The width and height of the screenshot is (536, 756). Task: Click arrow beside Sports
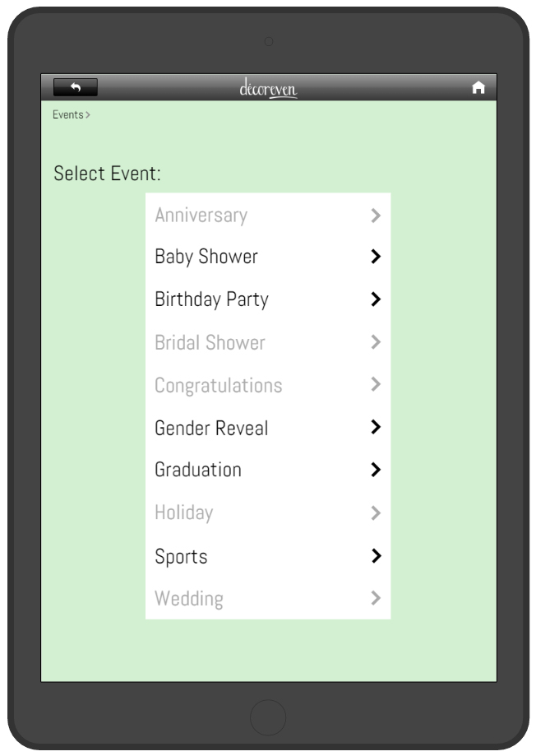tap(376, 556)
